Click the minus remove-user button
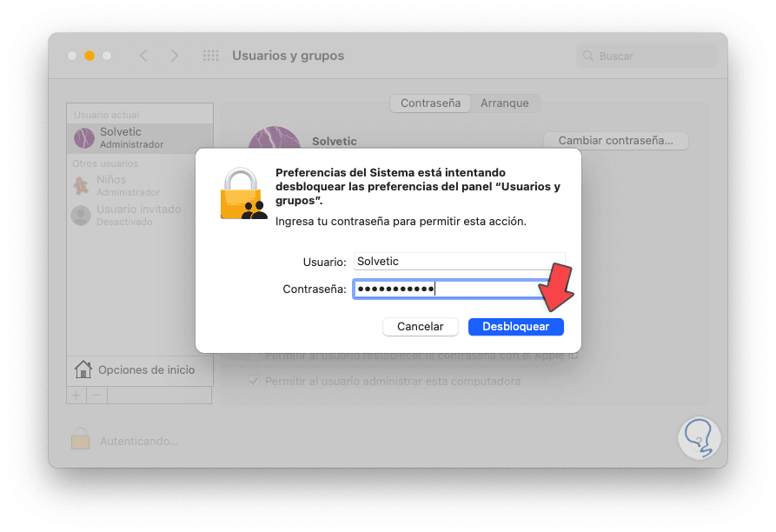 tap(97, 396)
